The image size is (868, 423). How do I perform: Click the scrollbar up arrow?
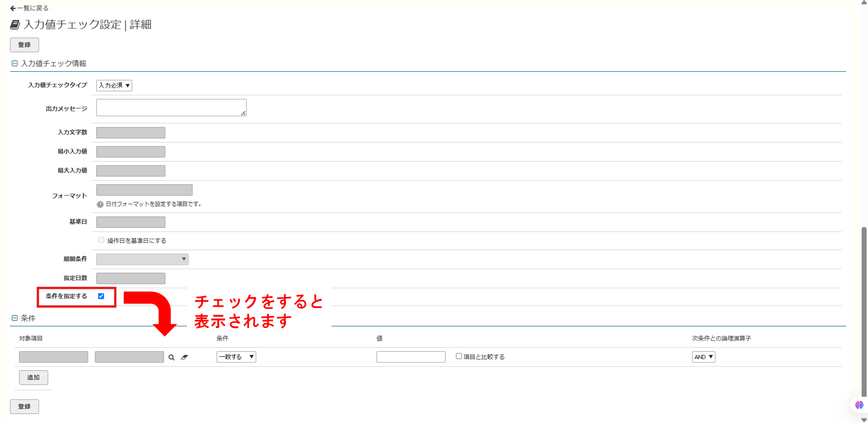tap(864, 3)
